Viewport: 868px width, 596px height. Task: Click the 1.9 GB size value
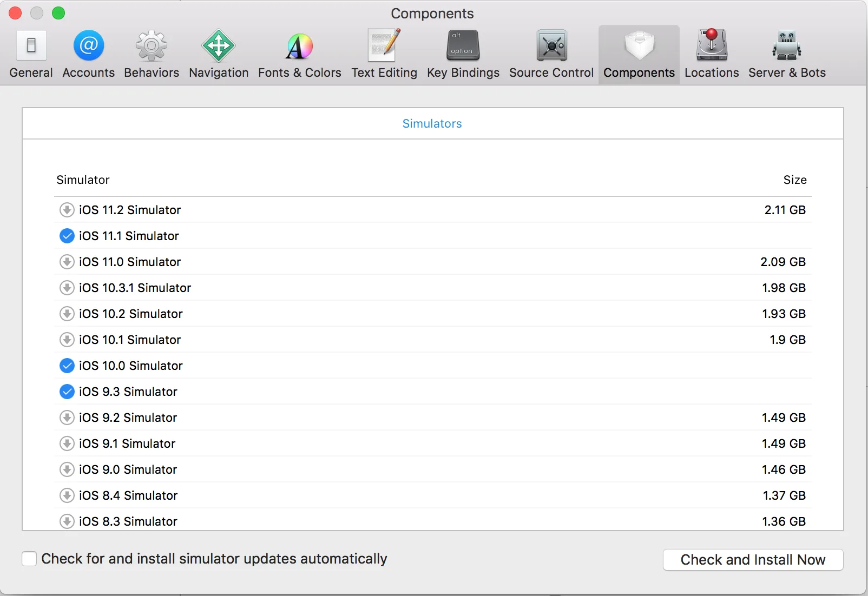point(788,340)
